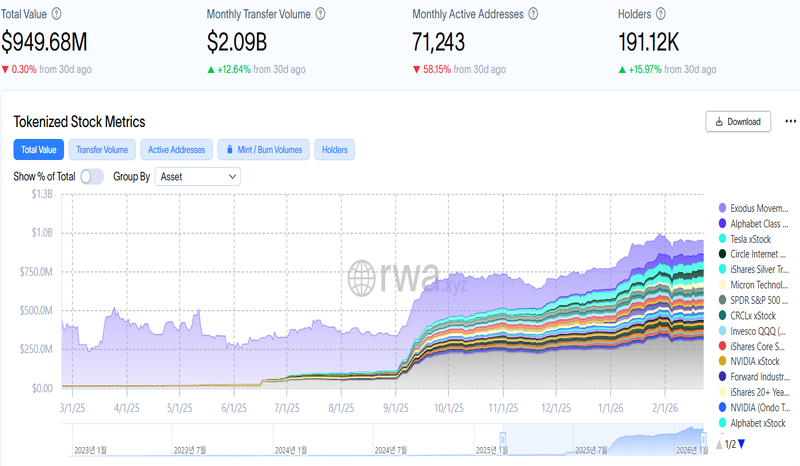The image size is (800, 466).
Task: Switch to Transfer Volume tab
Action: [102, 150]
